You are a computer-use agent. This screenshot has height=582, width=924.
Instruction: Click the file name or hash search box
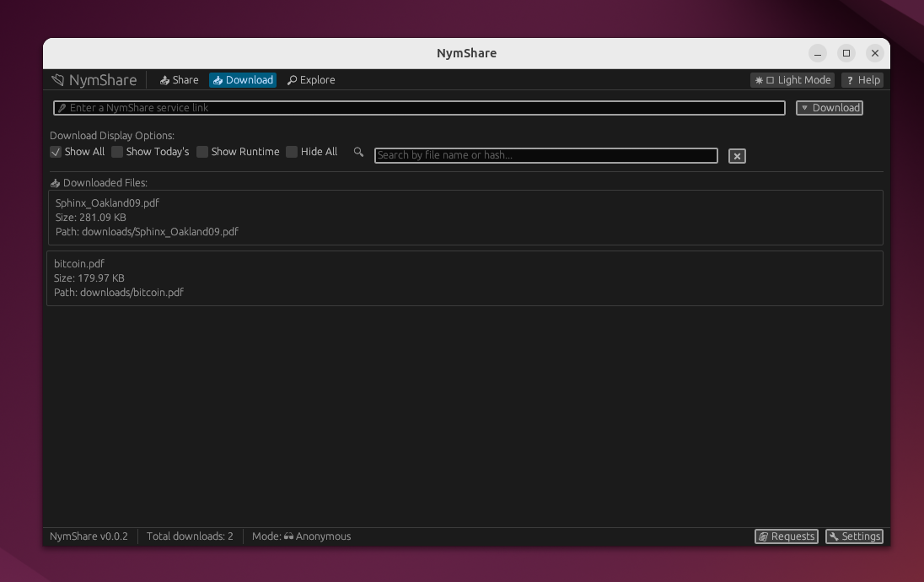[x=546, y=155]
